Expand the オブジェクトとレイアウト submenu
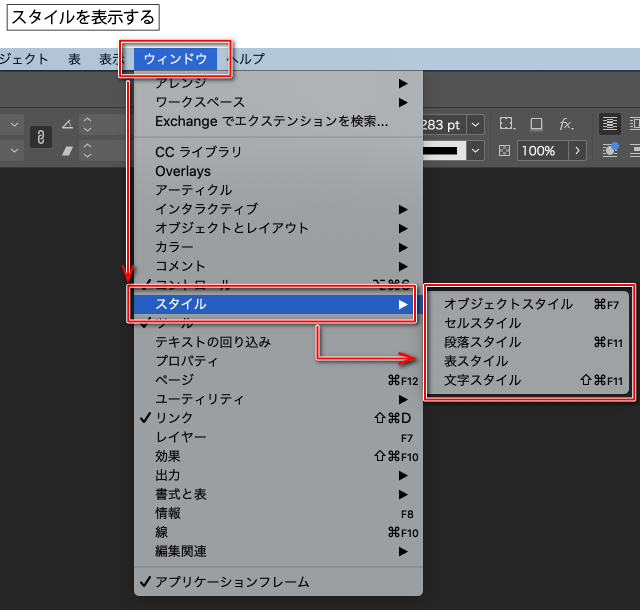This screenshot has height=610, width=640. 278,228
